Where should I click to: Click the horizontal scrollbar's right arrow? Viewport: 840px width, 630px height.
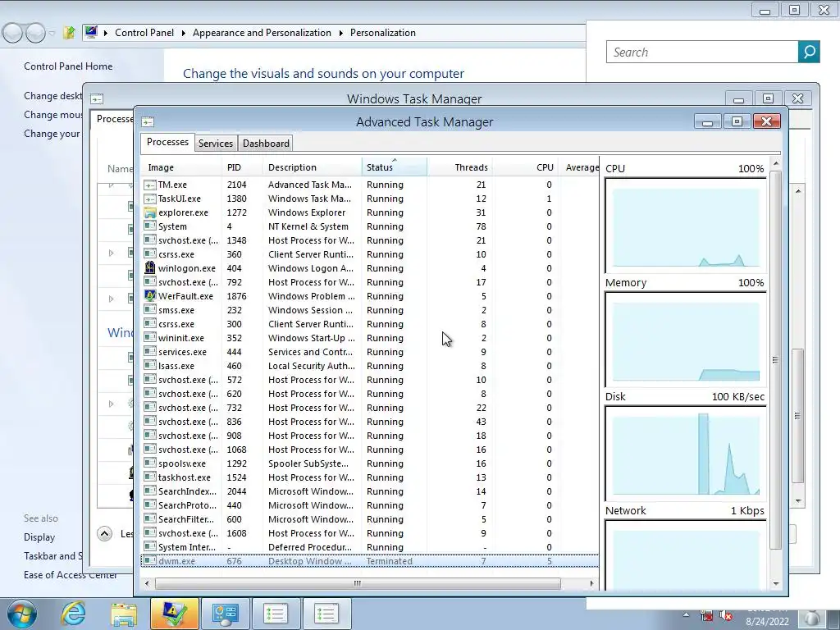[x=591, y=583]
